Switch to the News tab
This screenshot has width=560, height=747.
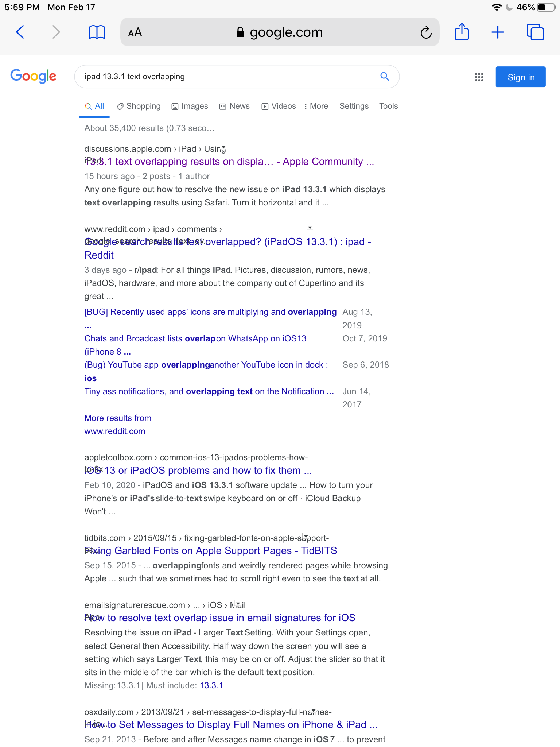pos(234,106)
